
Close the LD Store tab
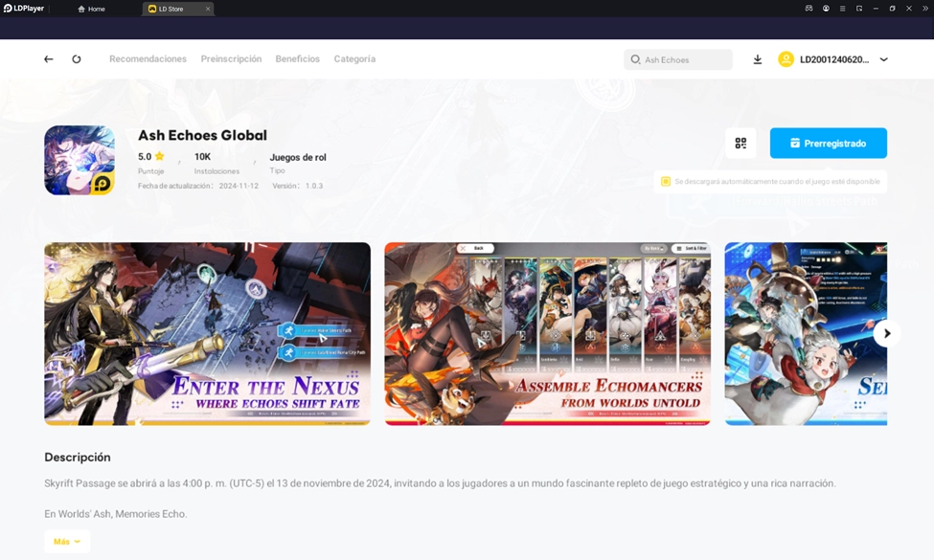click(x=208, y=9)
